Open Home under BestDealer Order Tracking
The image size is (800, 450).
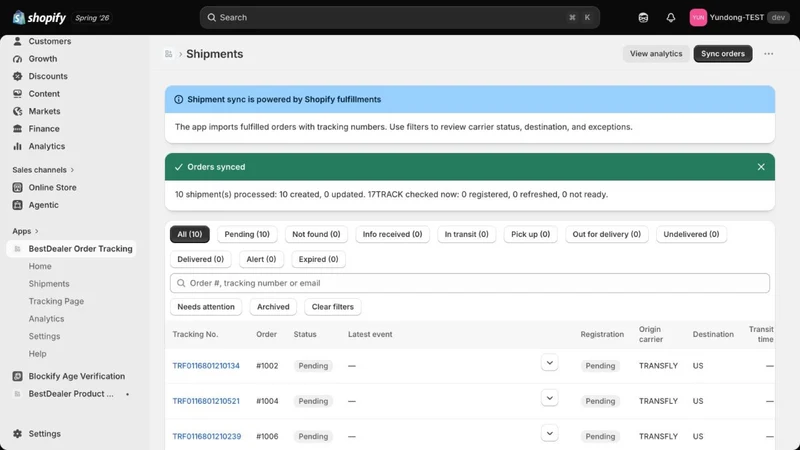(40, 266)
